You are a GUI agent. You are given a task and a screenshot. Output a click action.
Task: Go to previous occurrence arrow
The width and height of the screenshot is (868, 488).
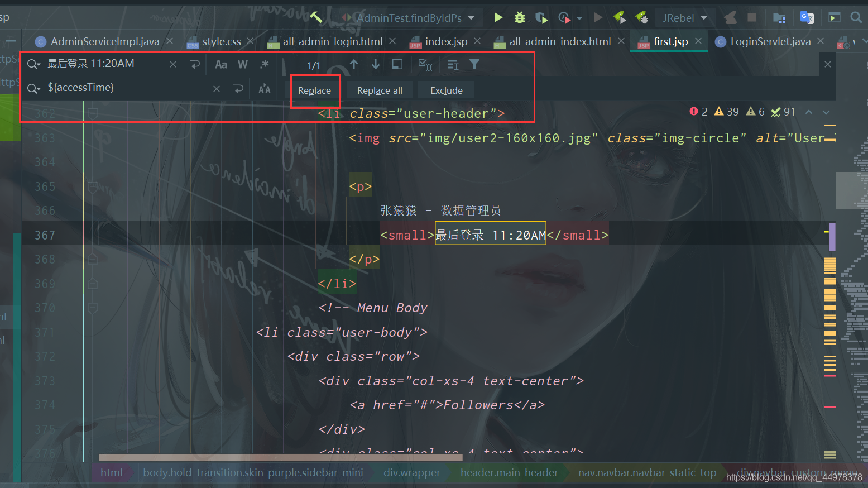click(x=354, y=64)
